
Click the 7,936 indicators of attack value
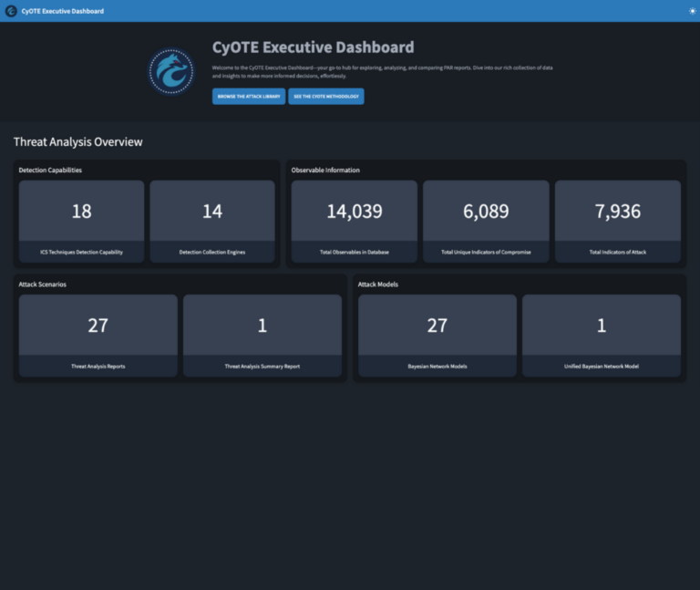pyautogui.click(x=618, y=212)
